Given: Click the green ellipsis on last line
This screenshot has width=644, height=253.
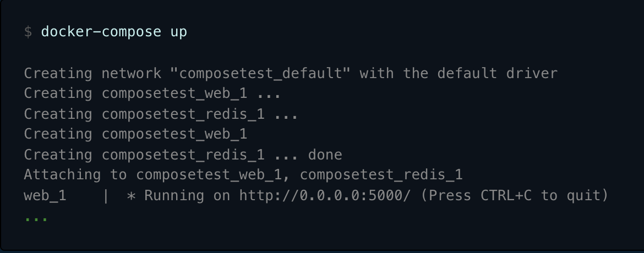Looking at the screenshot, I should point(36,218).
